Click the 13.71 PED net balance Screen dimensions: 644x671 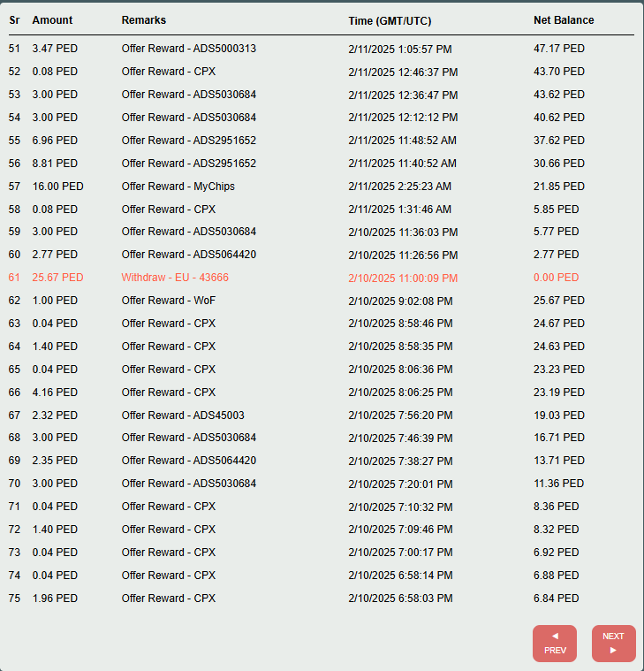559,461
